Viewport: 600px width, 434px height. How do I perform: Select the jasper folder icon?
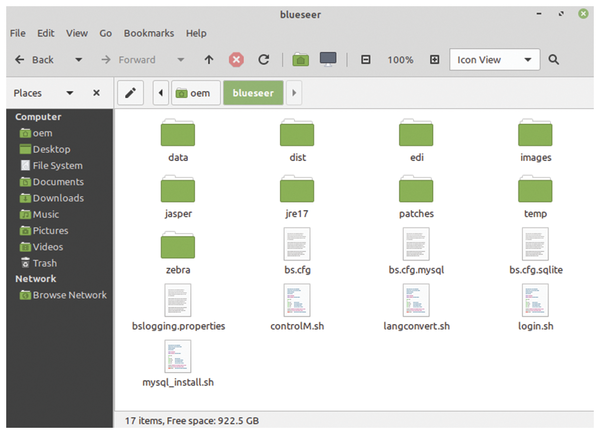[x=178, y=189]
